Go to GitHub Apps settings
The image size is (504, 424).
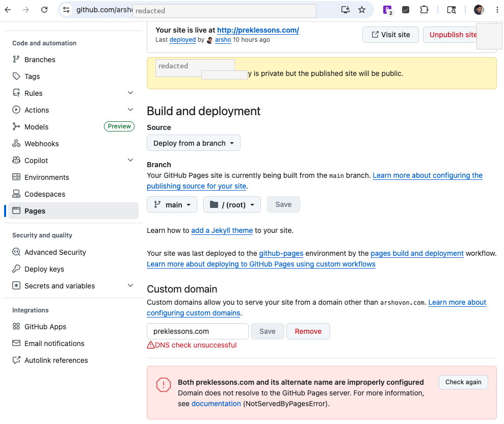73,326
